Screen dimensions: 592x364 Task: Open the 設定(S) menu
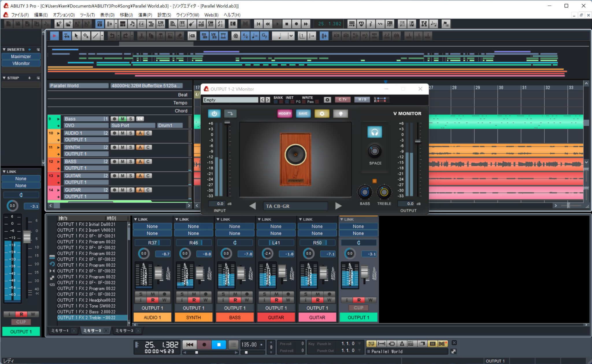point(164,15)
